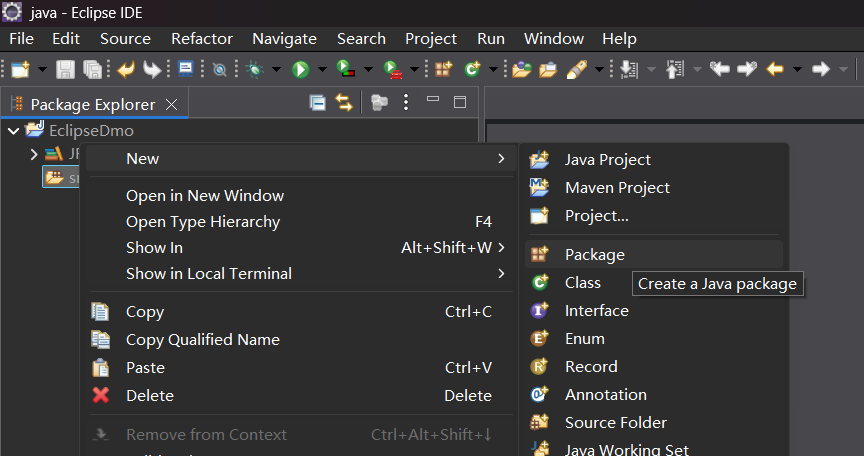Screen dimensions: 864x456
Task: Click the Redo toolbar arrow icon
Action: click(x=152, y=69)
